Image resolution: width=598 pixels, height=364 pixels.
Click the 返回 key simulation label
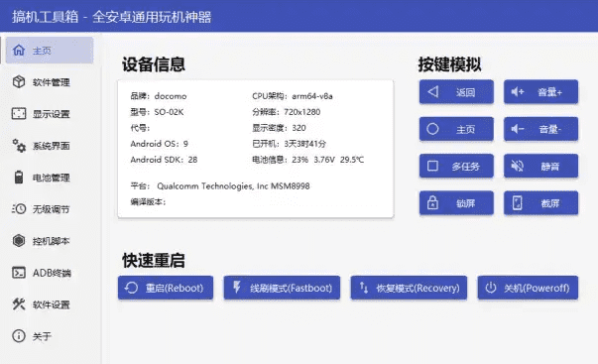pos(465,92)
